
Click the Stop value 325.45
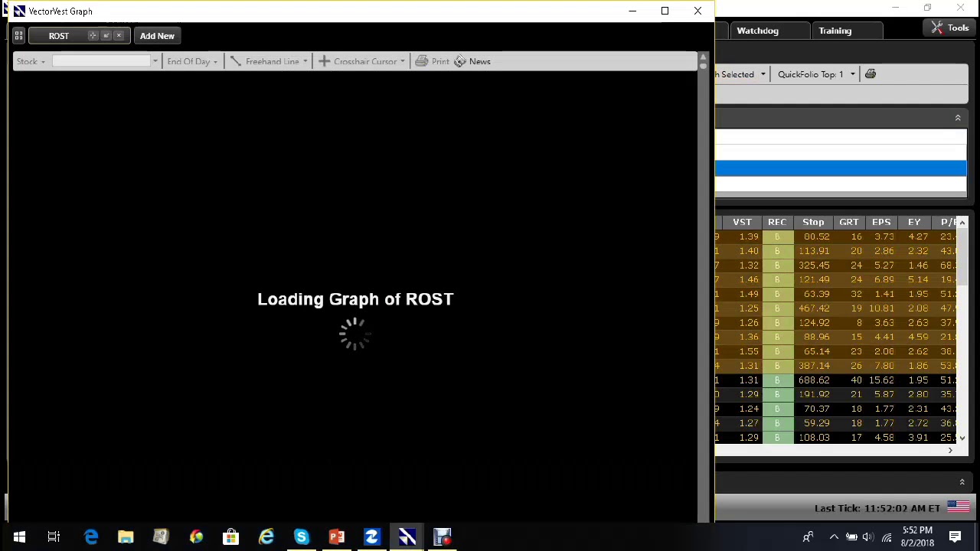click(x=813, y=266)
